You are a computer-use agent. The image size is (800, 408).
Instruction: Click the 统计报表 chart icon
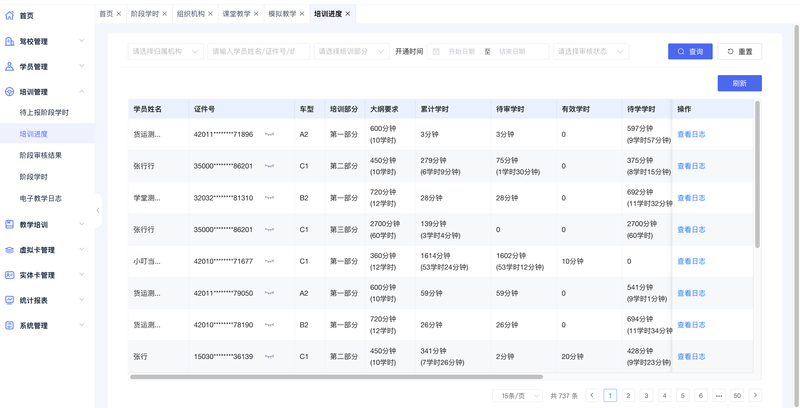(9, 300)
